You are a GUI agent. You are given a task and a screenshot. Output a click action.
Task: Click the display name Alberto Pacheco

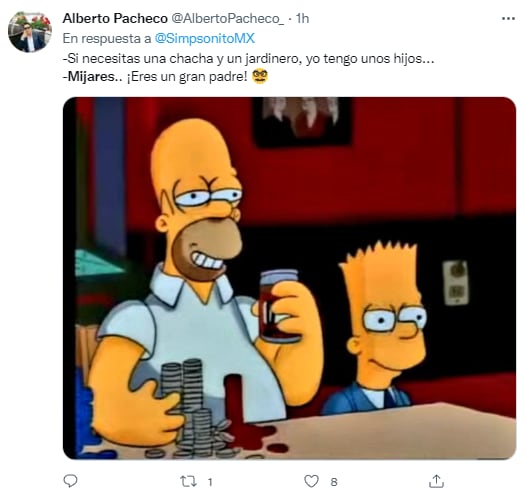(x=115, y=18)
